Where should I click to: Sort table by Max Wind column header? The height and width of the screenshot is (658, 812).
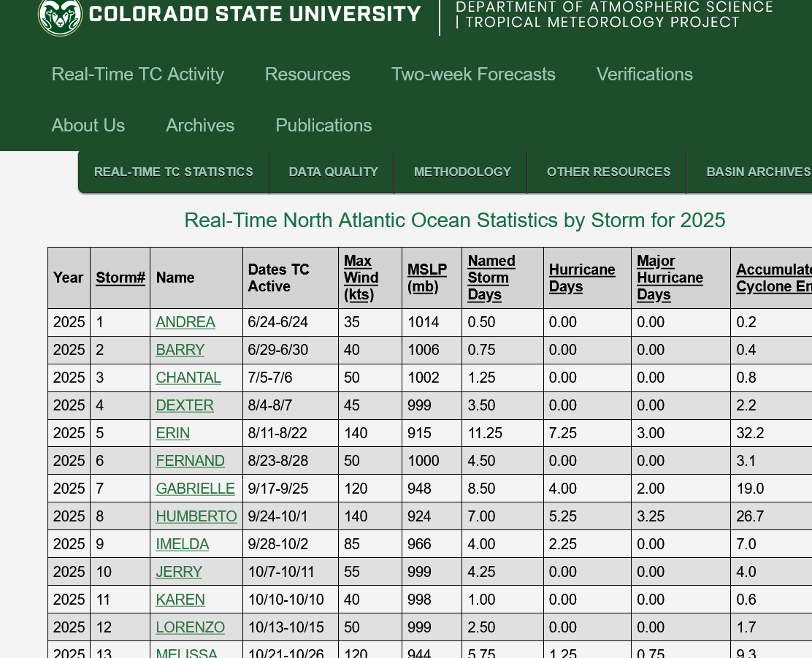tap(361, 278)
